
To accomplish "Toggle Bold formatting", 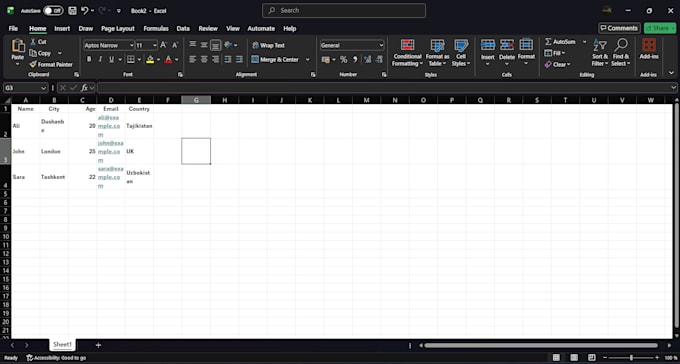I will pyautogui.click(x=89, y=59).
